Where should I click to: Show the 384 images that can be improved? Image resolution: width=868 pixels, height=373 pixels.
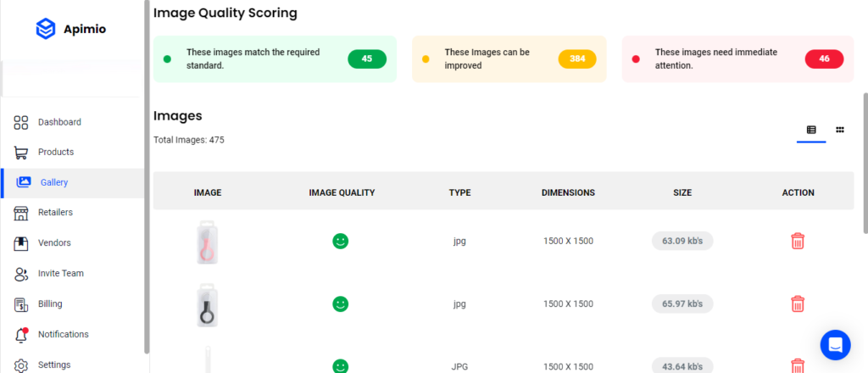pyautogui.click(x=577, y=59)
